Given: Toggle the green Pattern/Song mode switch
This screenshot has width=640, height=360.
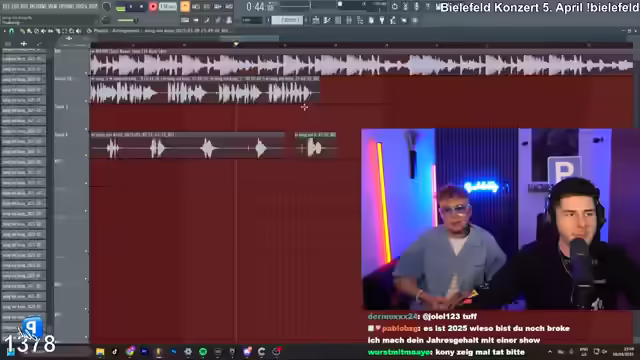Looking at the screenshot, I should 120,7.
